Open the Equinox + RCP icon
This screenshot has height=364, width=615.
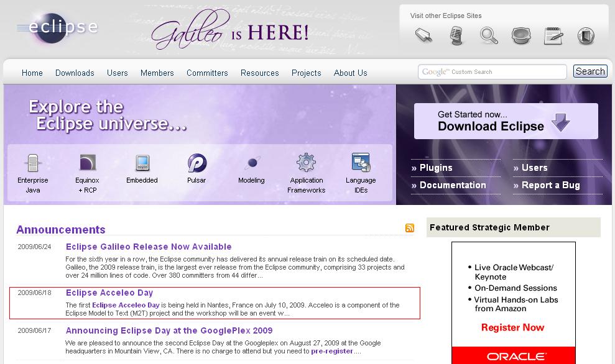(88, 163)
